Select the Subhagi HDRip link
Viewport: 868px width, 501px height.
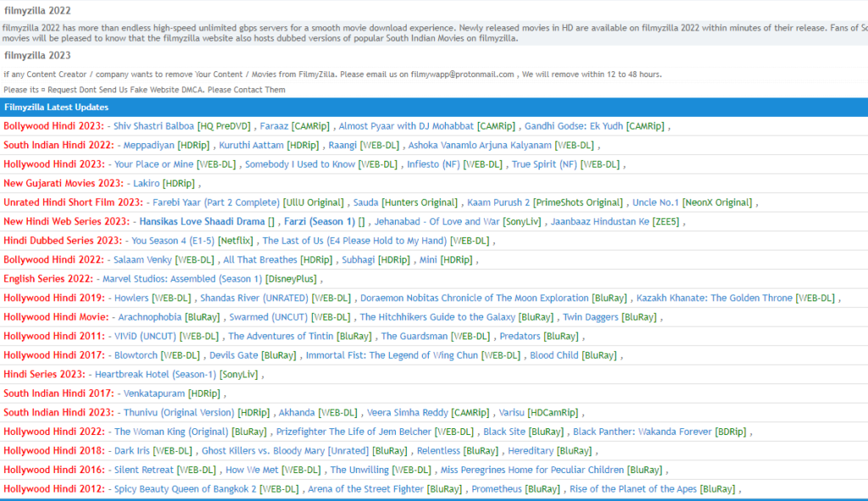point(359,259)
